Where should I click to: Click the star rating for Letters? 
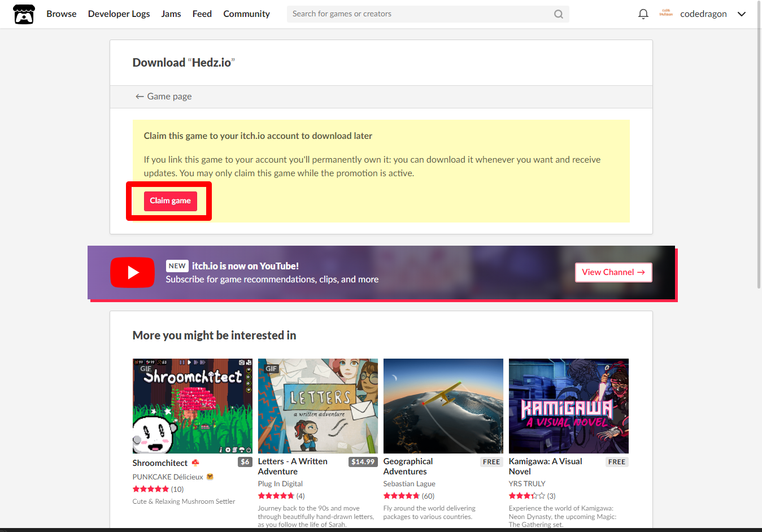pos(276,496)
